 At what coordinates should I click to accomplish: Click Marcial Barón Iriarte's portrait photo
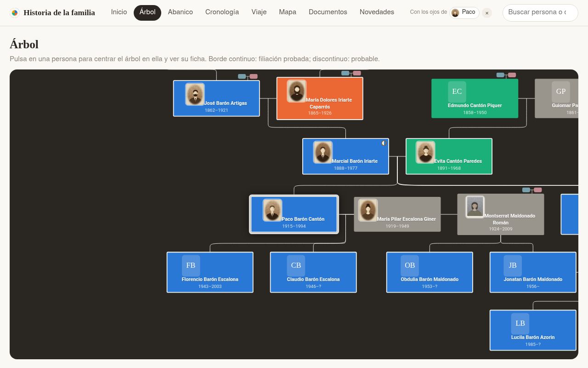[322, 152]
